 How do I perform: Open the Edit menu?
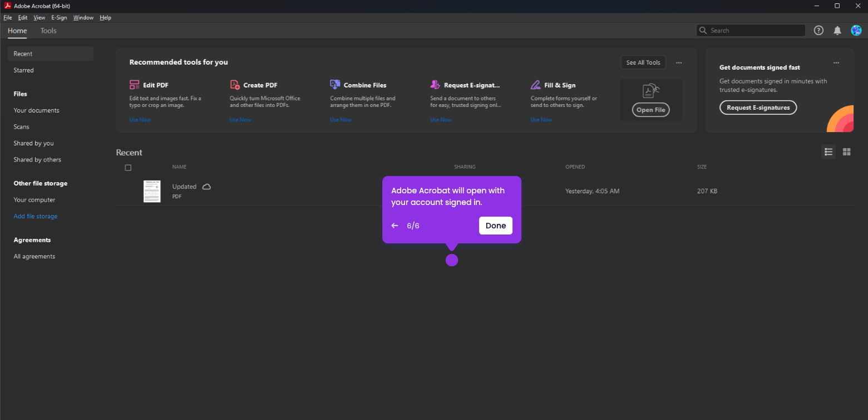pos(23,18)
